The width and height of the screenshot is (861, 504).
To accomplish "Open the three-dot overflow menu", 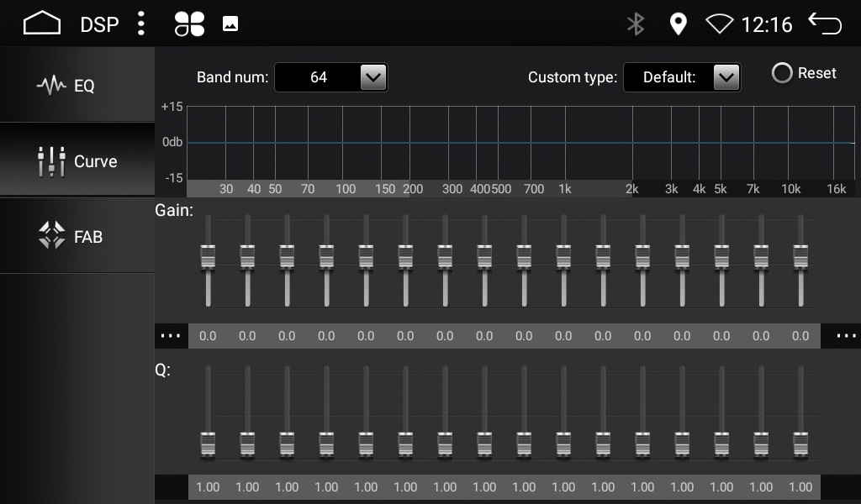I will coord(140,24).
